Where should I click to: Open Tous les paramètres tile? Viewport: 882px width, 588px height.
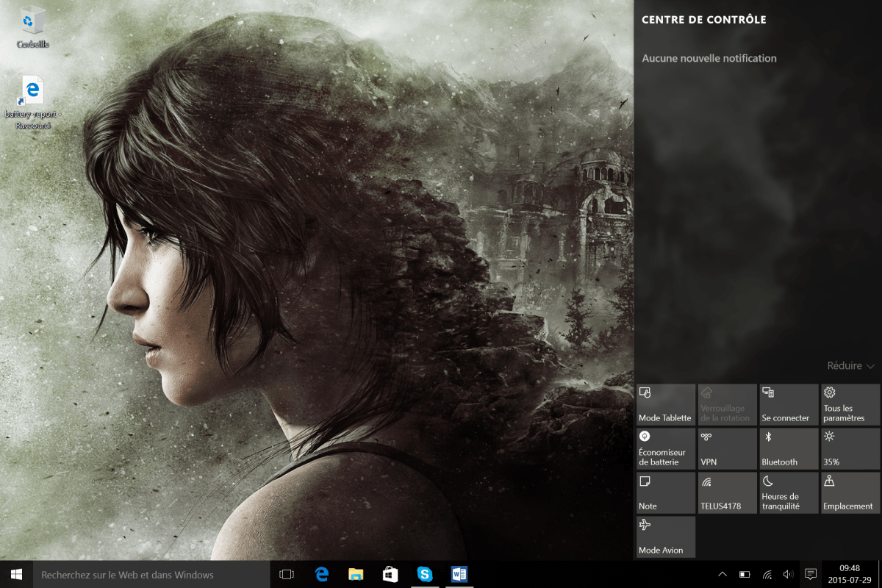click(x=850, y=404)
